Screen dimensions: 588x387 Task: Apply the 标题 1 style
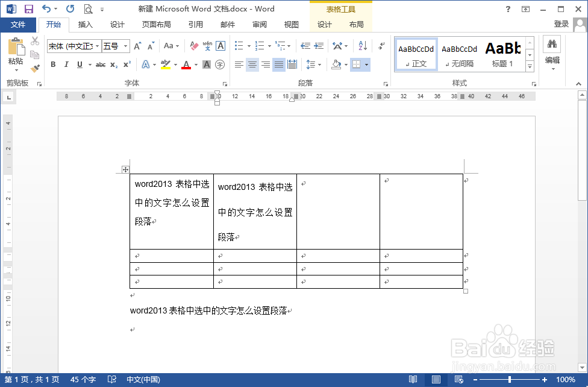coord(503,55)
